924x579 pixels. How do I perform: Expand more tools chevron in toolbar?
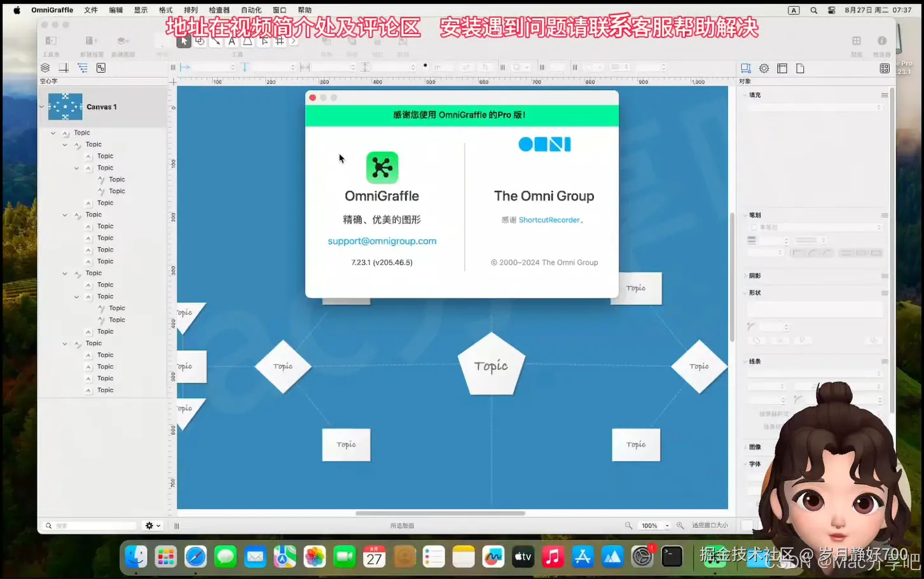[x=293, y=41]
